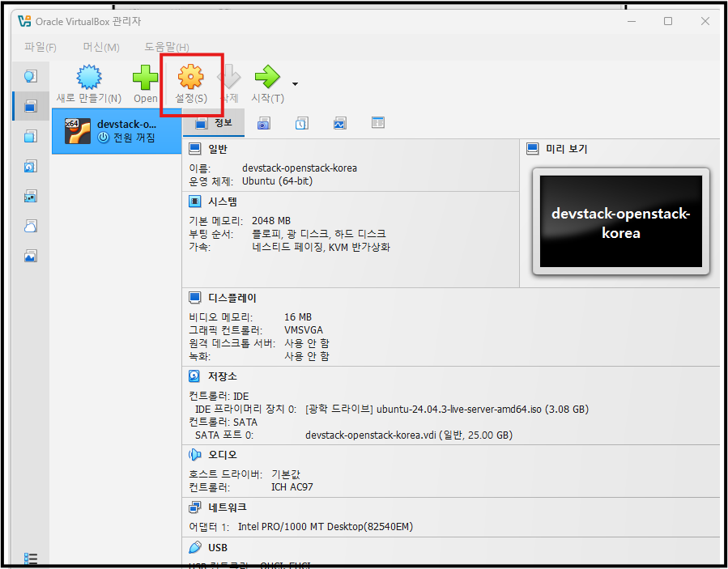The width and height of the screenshot is (728, 569).
Task: Click the 디스플레이 monitor icon
Action: (195, 298)
